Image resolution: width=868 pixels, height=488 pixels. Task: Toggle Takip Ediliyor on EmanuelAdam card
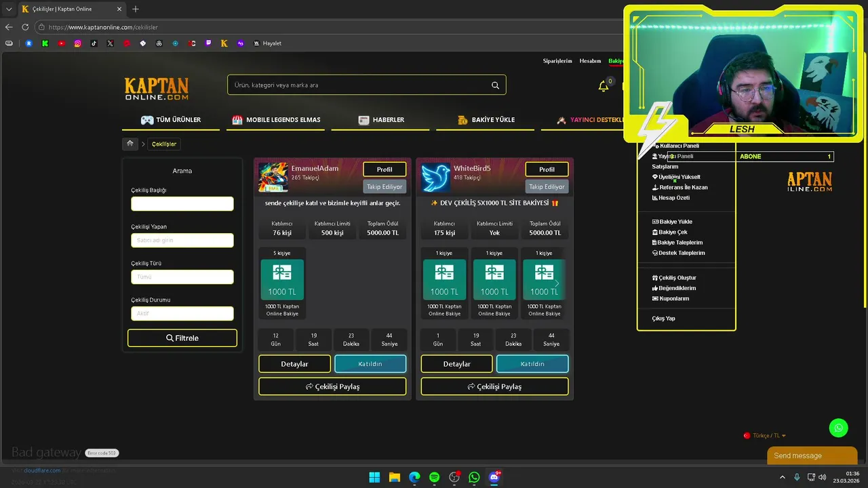click(x=384, y=186)
